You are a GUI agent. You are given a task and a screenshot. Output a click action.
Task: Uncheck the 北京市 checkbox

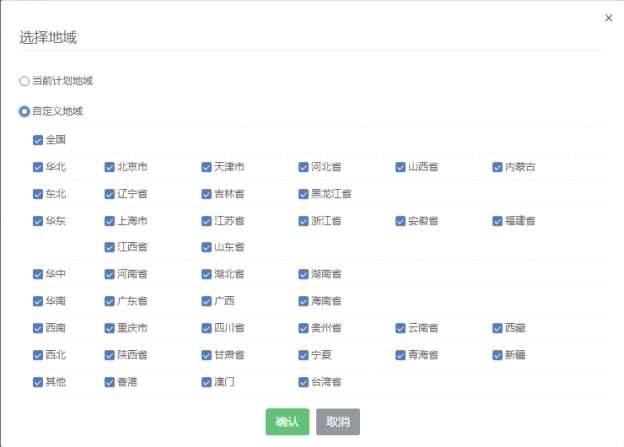click(x=110, y=167)
